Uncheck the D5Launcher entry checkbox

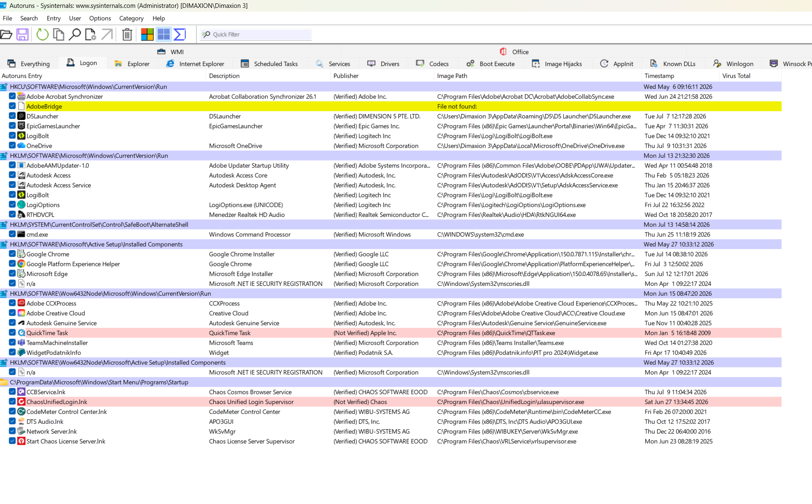pyautogui.click(x=12, y=116)
